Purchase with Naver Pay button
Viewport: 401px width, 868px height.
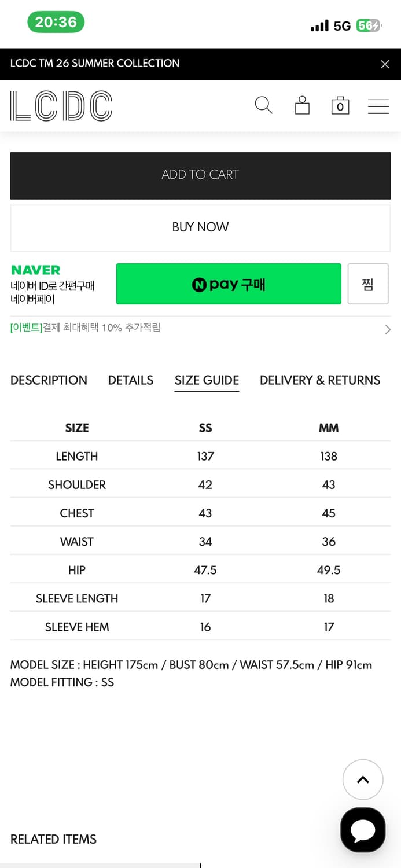229,284
